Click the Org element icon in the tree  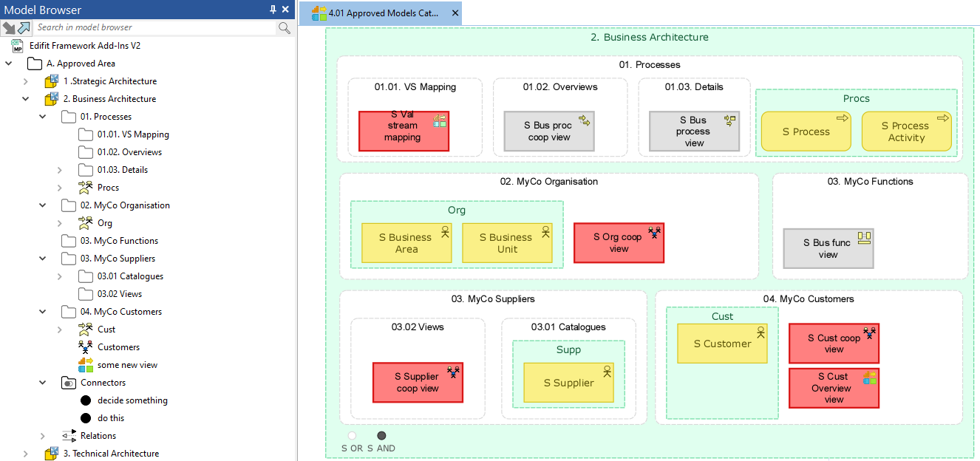85,223
